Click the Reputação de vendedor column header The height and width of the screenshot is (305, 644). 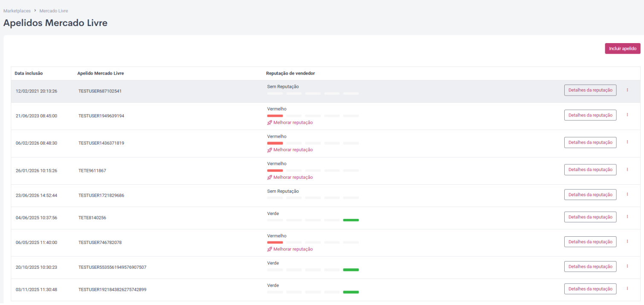(290, 73)
